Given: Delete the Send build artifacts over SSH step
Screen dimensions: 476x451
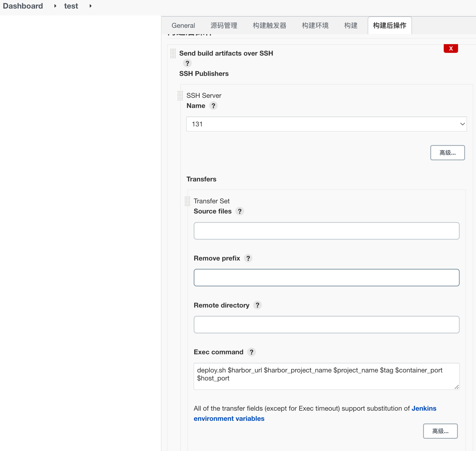Looking at the screenshot, I should [x=451, y=48].
